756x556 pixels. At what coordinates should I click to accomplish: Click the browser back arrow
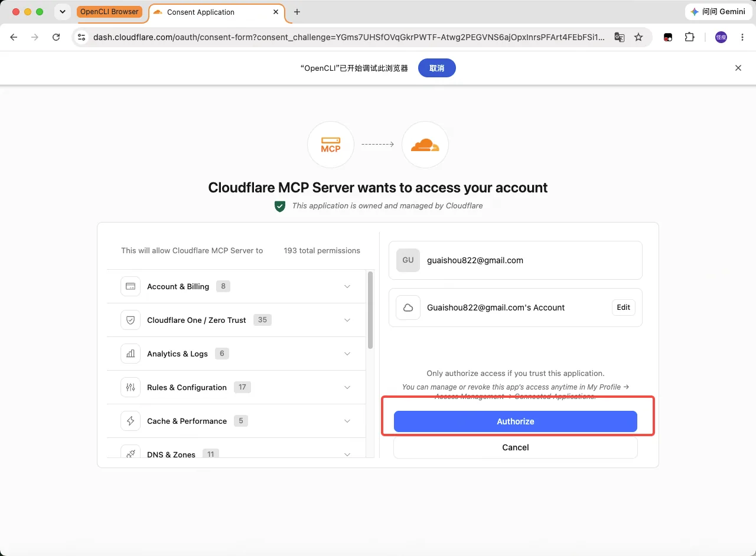[x=14, y=37]
